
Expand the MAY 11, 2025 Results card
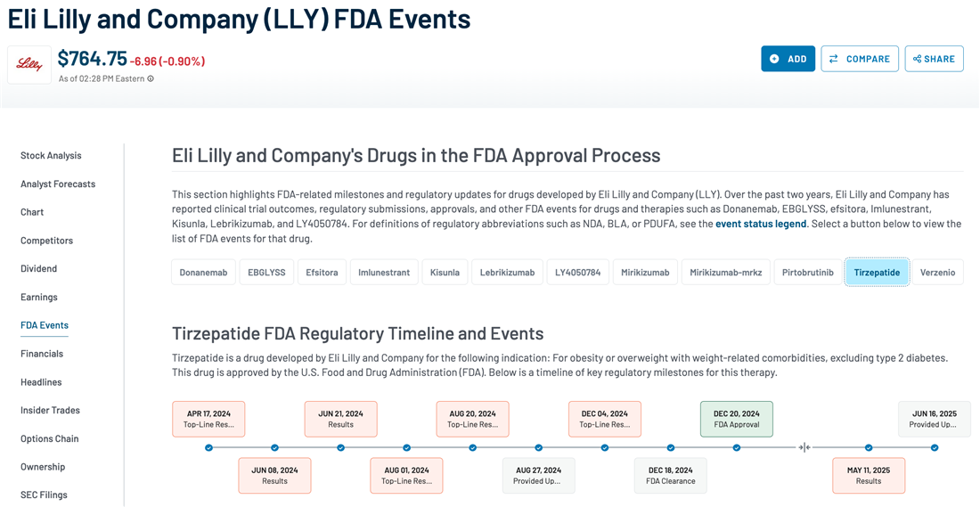[869, 475]
